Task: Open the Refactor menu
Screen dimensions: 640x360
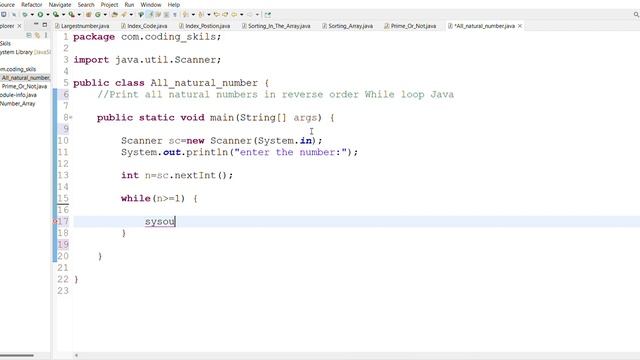Action: tap(32, 4)
